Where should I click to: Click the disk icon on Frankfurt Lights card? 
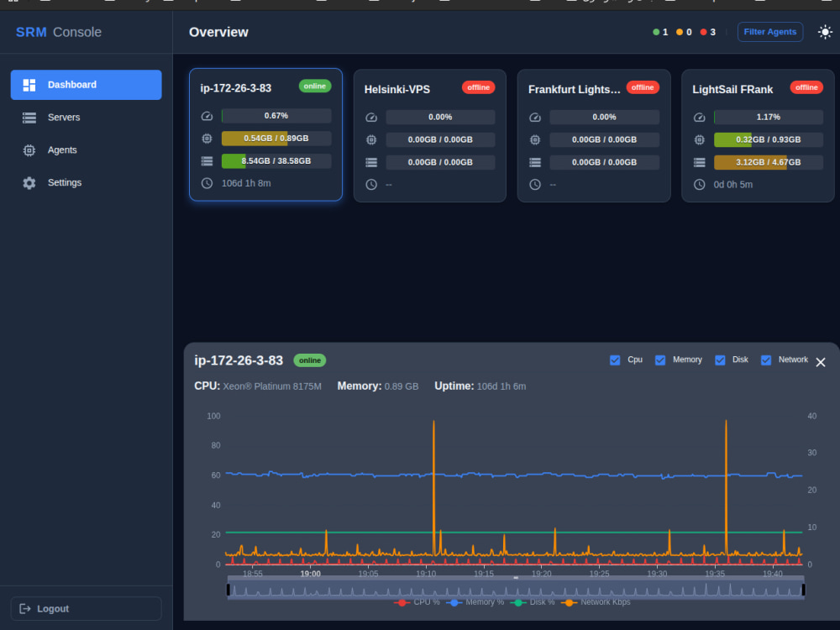point(535,162)
